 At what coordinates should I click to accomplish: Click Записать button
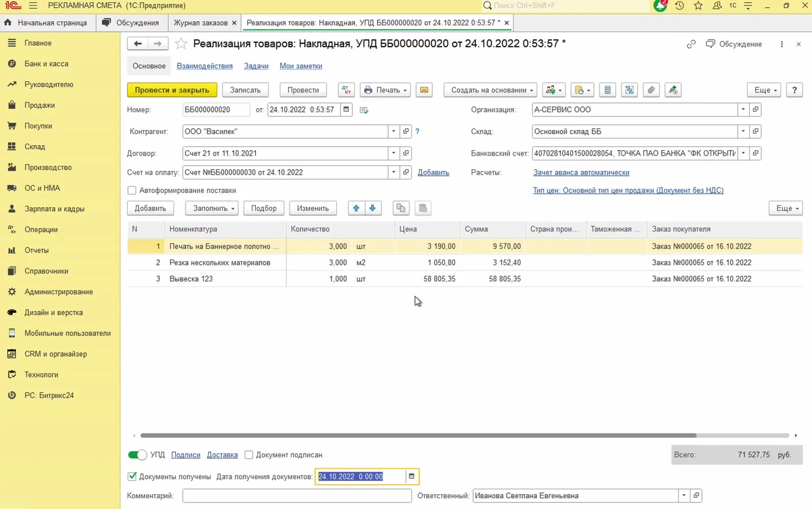click(x=245, y=90)
